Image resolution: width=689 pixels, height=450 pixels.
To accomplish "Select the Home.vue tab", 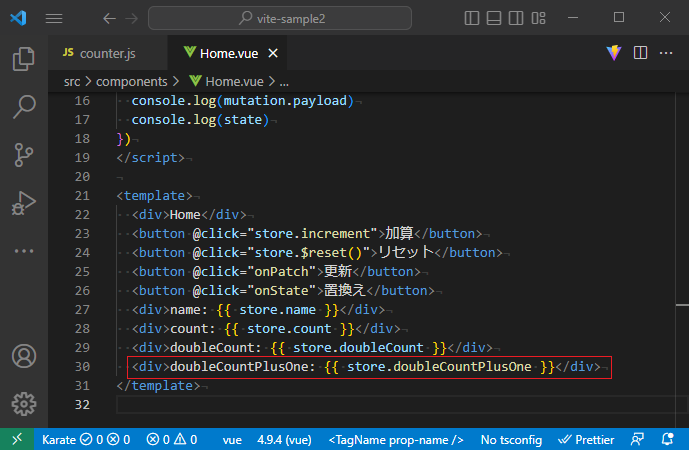I will 228,53.
